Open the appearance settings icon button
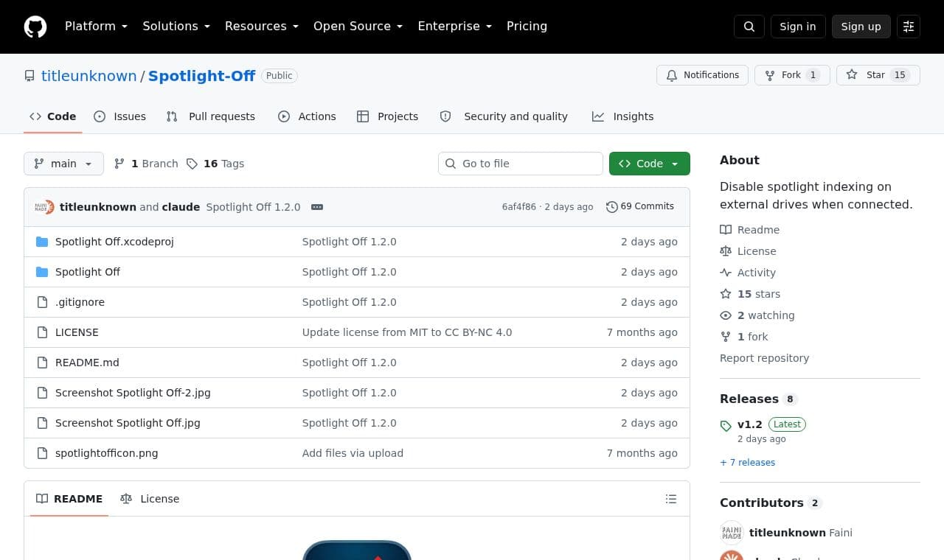Screen dimensions: 944x560 (909, 27)
